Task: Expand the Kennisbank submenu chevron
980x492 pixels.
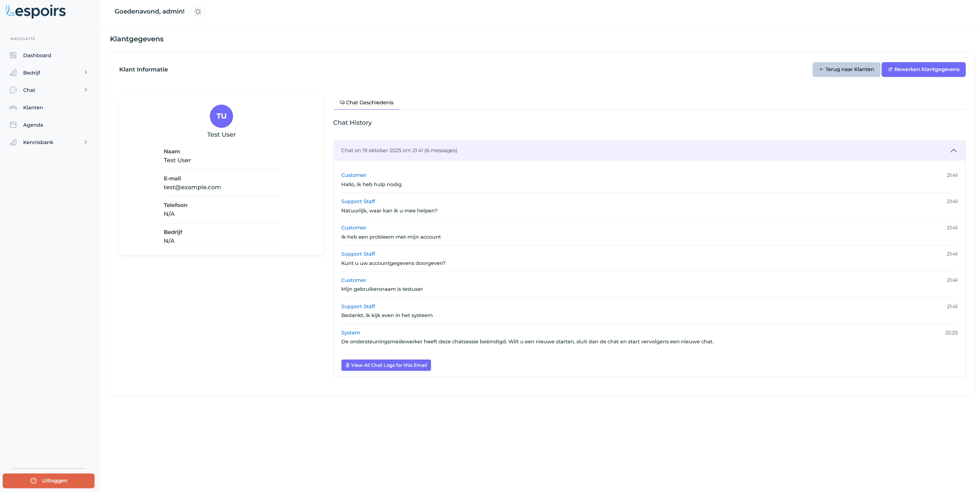Action: pos(86,142)
